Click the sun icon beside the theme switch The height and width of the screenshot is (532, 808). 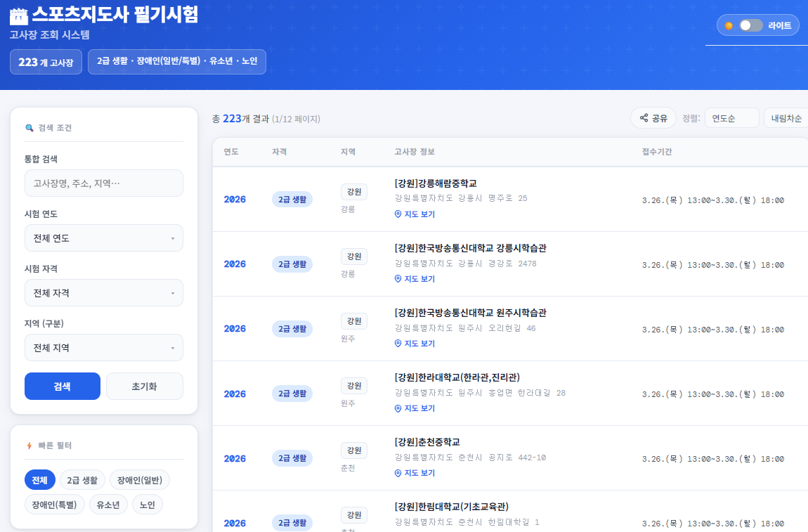click(729, 26)
